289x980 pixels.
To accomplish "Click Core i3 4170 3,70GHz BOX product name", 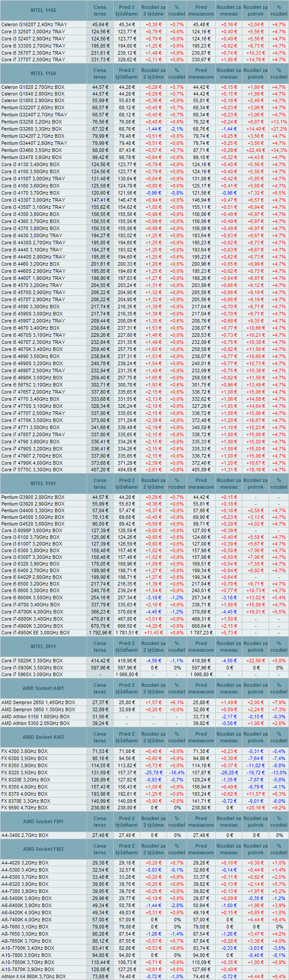I will 31,193.
